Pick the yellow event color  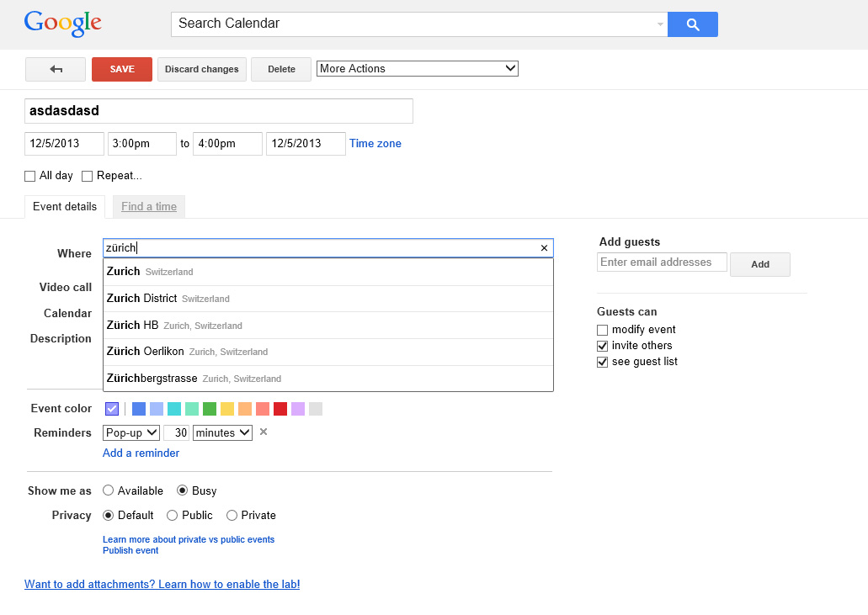click(227, 409)
